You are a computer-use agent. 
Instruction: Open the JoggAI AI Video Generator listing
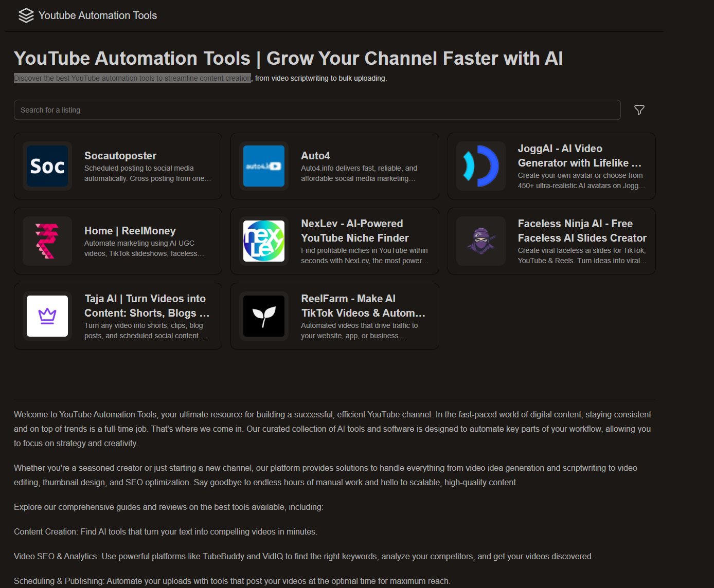580,155
